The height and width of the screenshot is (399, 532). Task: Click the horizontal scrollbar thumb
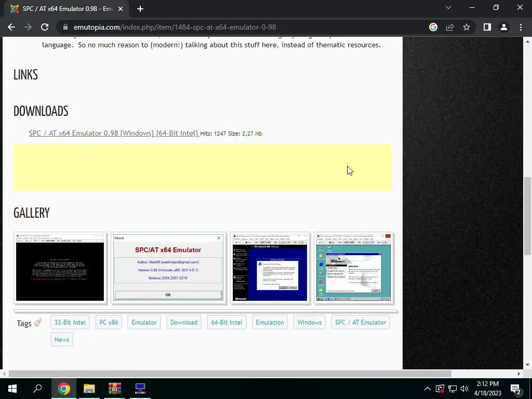click(x=230, y=374)
